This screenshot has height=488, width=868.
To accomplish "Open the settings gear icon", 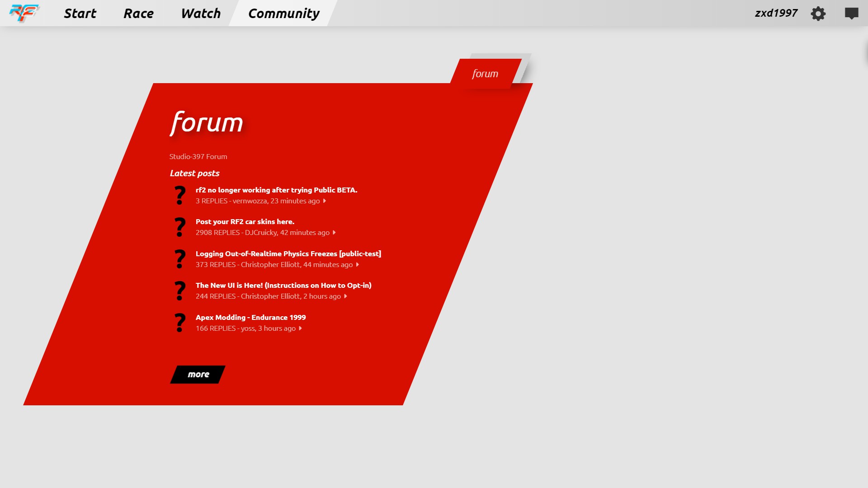I will click(818, 14).
